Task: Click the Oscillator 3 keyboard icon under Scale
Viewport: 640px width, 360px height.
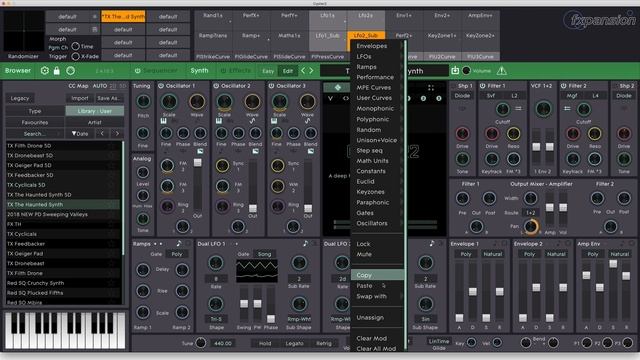Action: (273, 121)
